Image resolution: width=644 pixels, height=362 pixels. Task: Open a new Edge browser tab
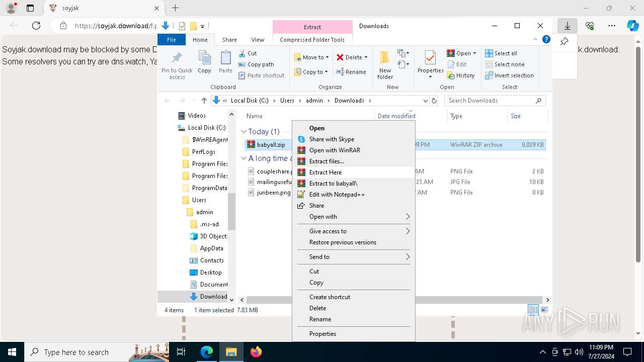coord(175,8)
